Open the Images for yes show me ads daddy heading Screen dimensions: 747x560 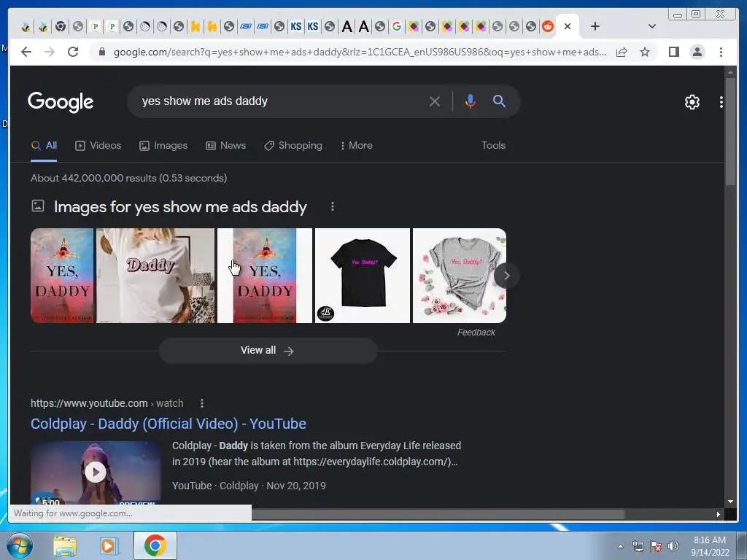pos(180,206)
